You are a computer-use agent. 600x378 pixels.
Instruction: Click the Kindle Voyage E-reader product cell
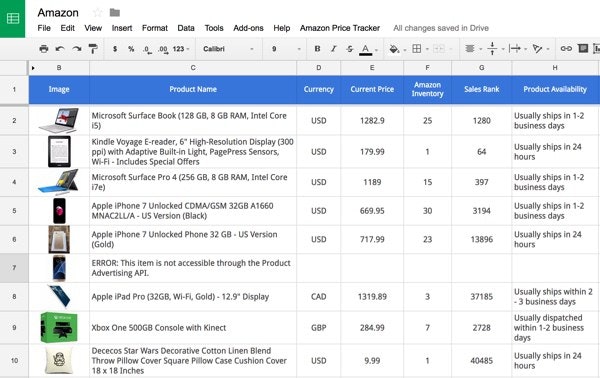[x=193, y=152]
